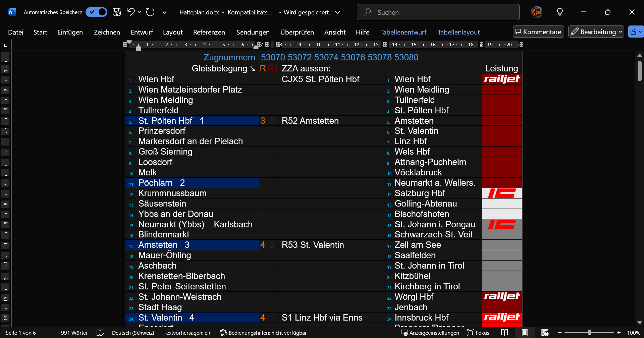
Task: Click the Kitzbühel station entry
Action: (412, 276)
